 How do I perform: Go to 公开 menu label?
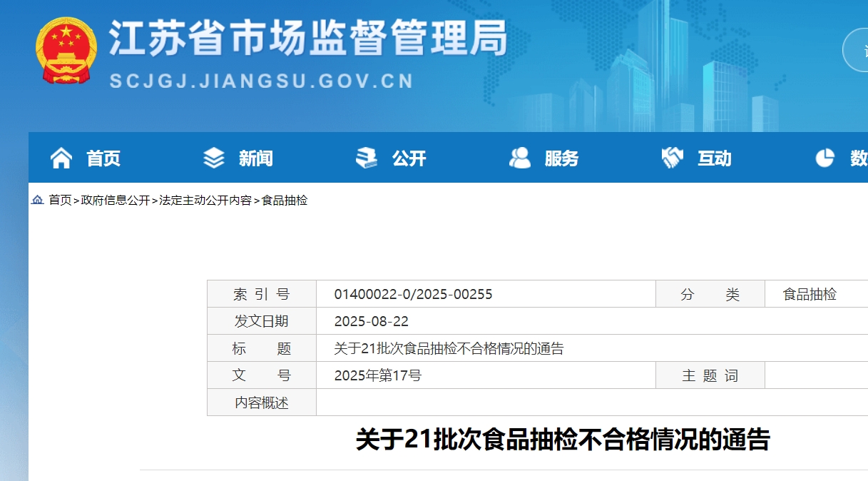coord(409,158)
